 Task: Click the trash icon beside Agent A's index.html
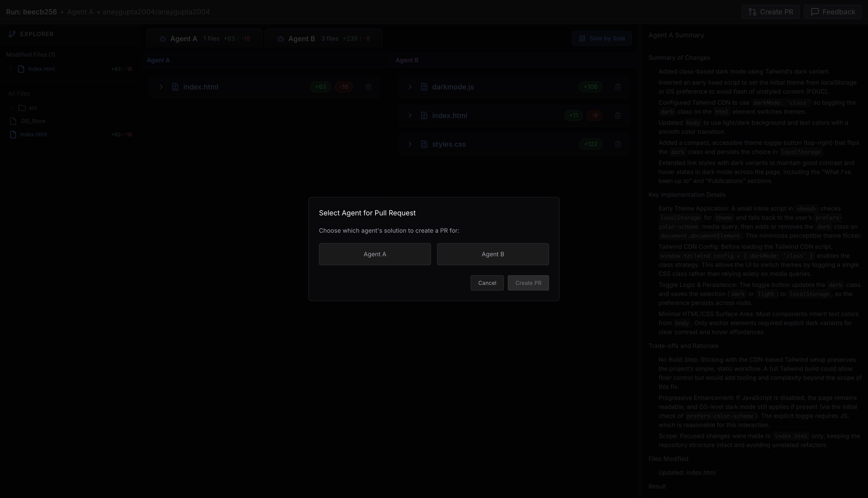[x=368, y=87]
